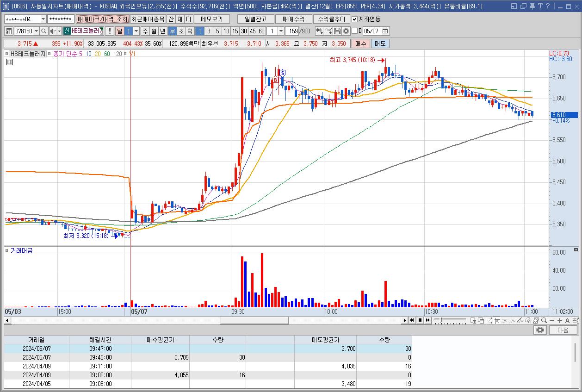582x392 pixels.
Task: Click the plus zoom-in icon below chart
Action: 560,320
